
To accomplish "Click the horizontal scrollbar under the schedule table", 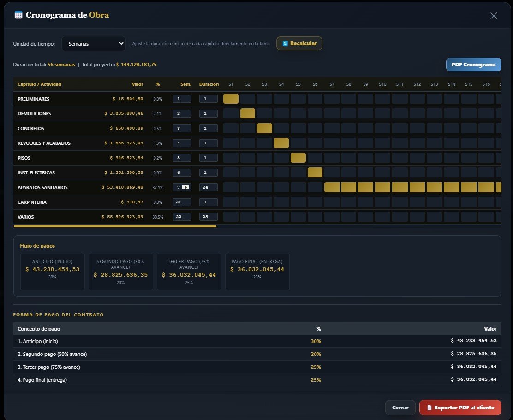I will [x=115, y=226].
